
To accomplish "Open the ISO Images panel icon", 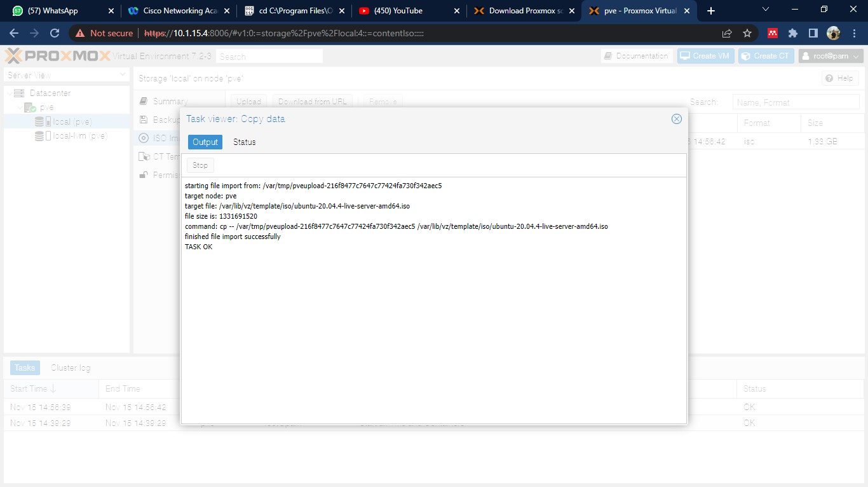I will pos(144,138).
